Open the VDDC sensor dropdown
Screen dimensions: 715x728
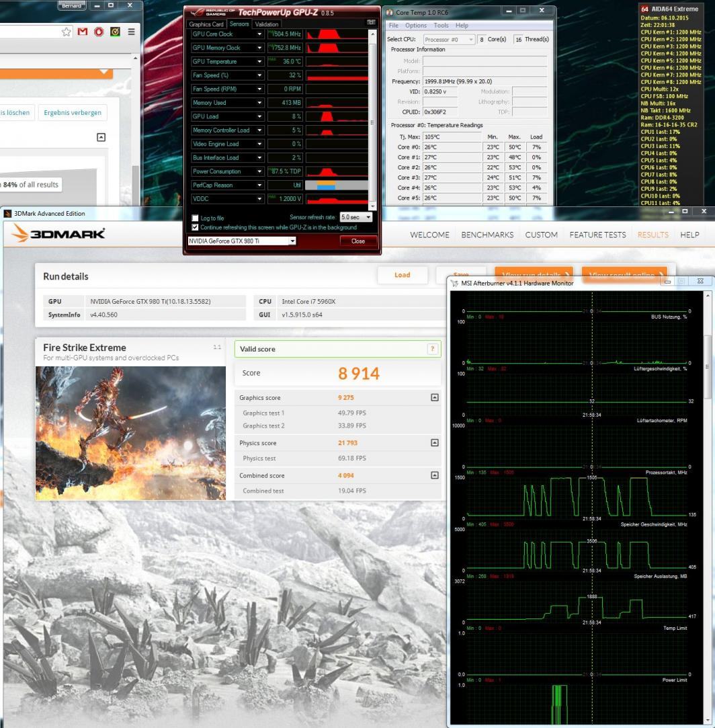[x=259, y=199]
